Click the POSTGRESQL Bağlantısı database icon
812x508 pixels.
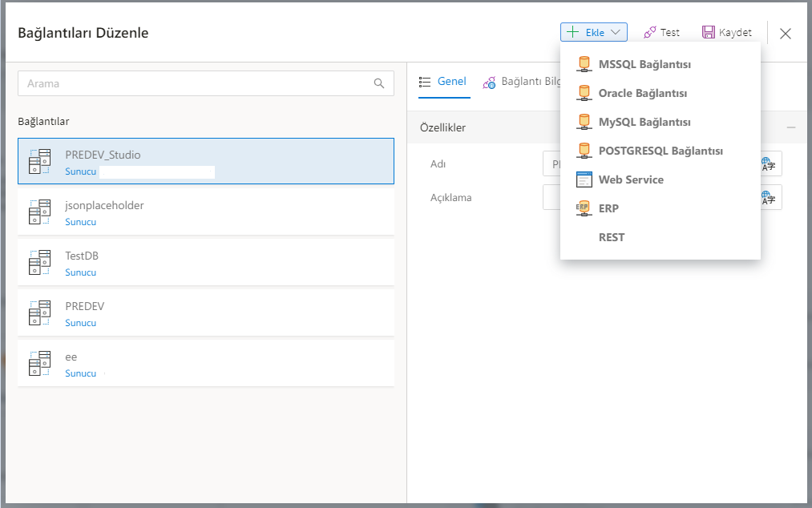tap(584, 151)
